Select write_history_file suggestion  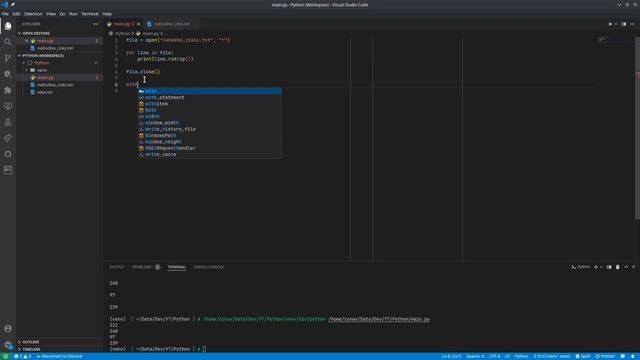pyautogui.click(x=209, y=129)
